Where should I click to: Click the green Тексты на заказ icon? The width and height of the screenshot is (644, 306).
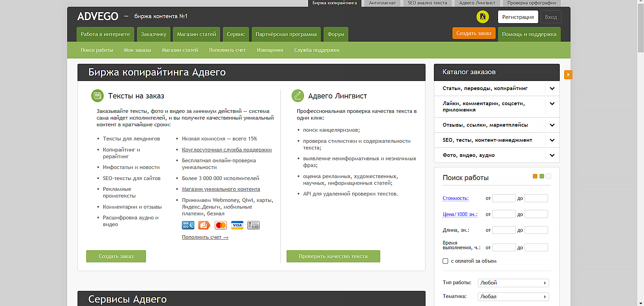97,96
